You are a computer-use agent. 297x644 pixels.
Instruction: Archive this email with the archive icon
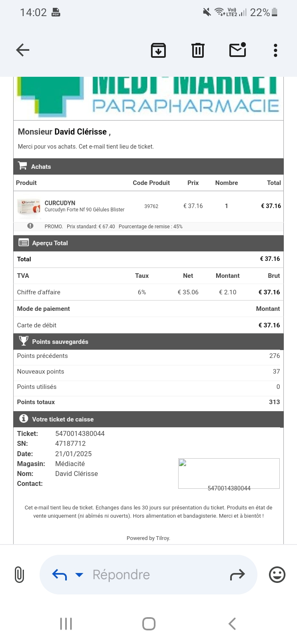(x=158, y=50)
